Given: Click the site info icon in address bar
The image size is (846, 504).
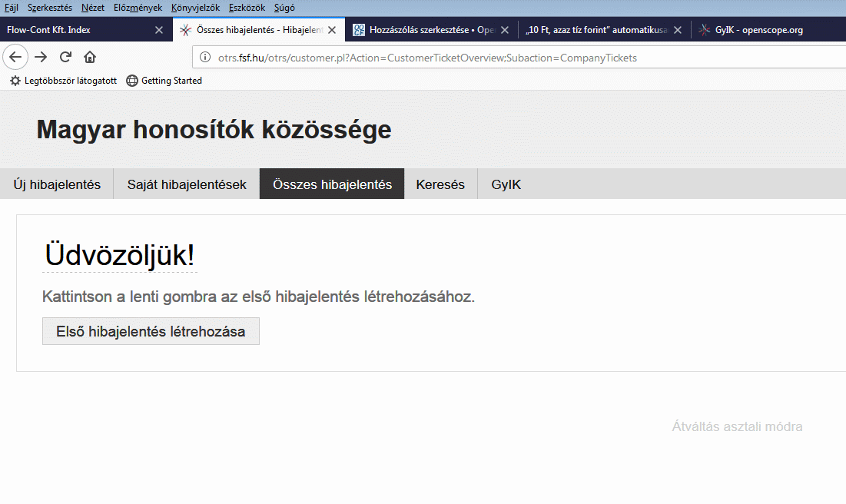Looking at the screenshot, I should click(205, 58).
